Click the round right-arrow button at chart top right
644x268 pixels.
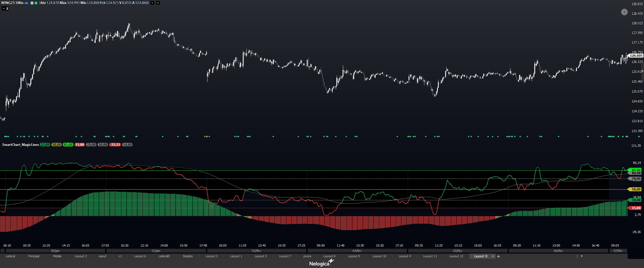pos(624,12)
